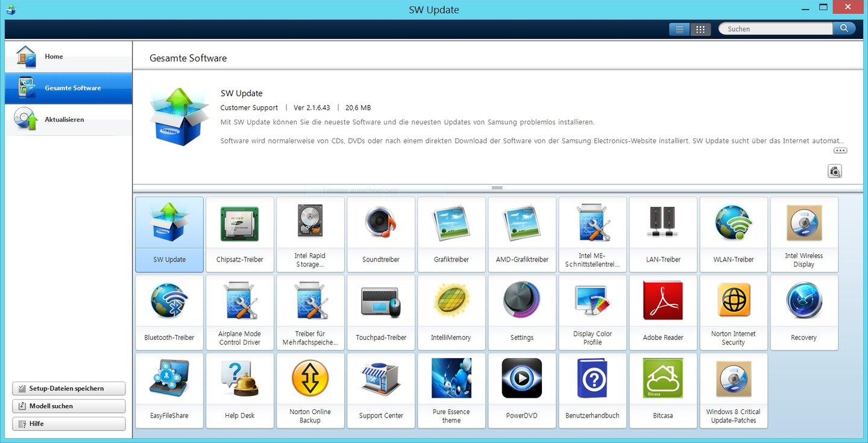
Task: Click the Setup-Dateien speichern button
Action: click(x=69, y=389)
